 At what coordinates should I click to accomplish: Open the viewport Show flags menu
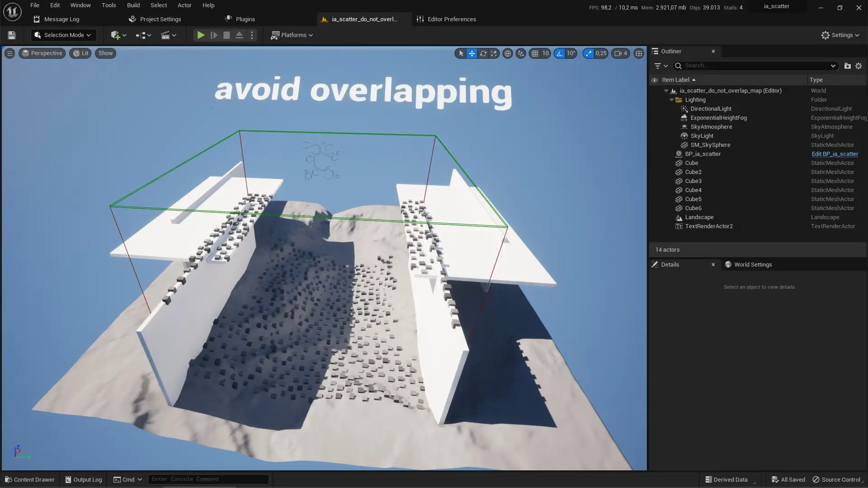pyautogui.click(x=106, y=53)
